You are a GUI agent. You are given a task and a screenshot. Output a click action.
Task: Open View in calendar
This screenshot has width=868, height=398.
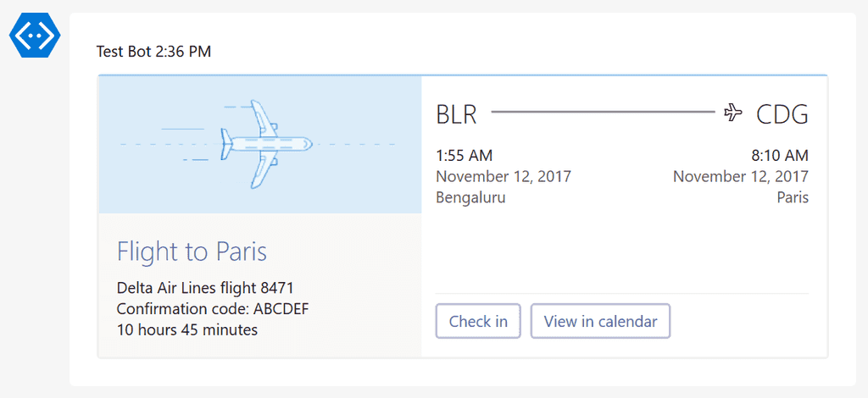click(601, 321)
